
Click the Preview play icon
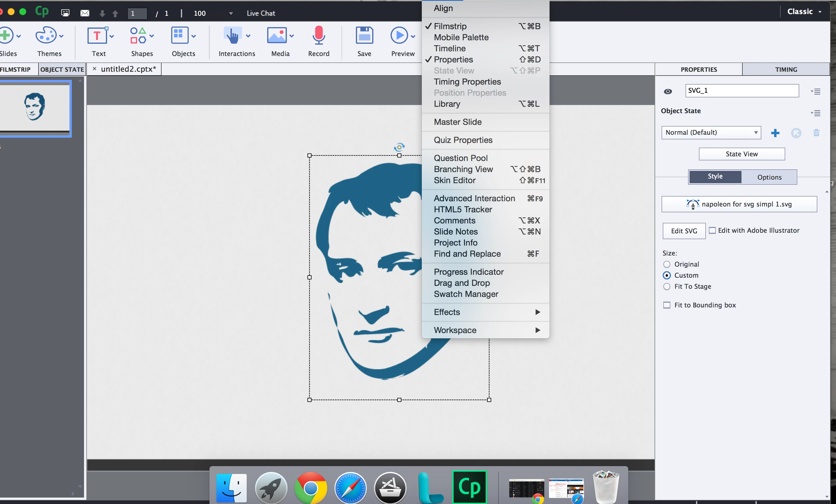point(399,35)
